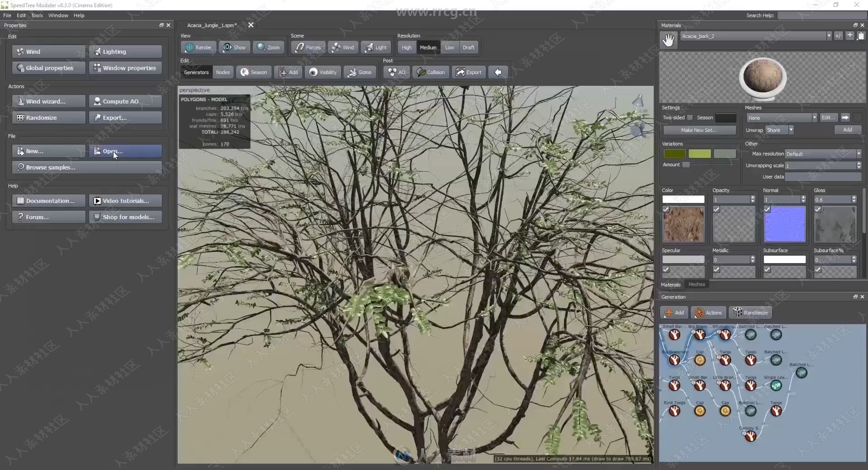This screenshot has width=868, height=470.
Task: Select the Acacia_Jungle_1.spm document tab
Action: [x=212, y=25]
